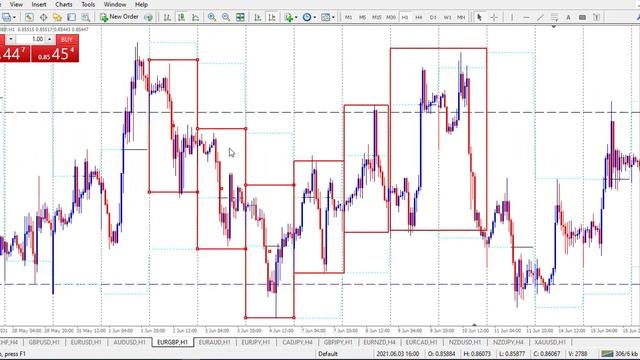640x360 pixels.
Task: Open the Tools menu
Action: 88,4
